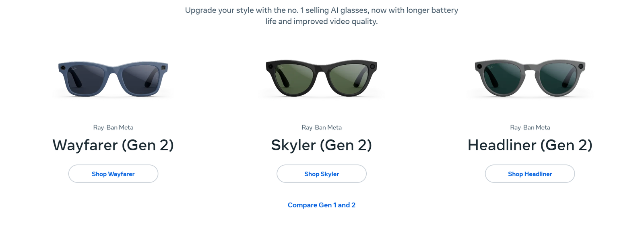The height and width of the screenshot is (252, 644).
Task: Click the Shop Skyler button
Action: click(x=321, y=174)
